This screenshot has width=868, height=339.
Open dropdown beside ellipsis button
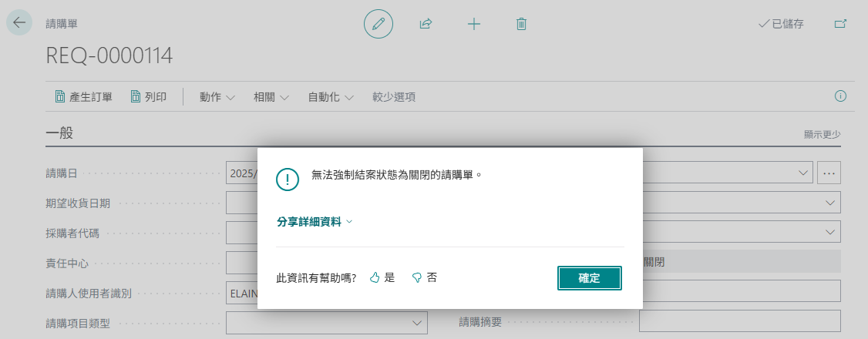click(x=802, y=173)
